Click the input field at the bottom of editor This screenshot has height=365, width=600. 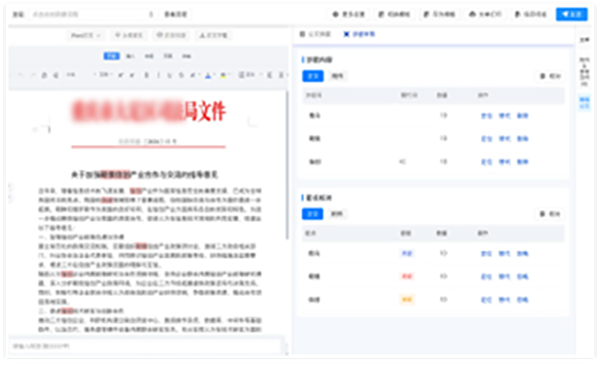[146, 346]
